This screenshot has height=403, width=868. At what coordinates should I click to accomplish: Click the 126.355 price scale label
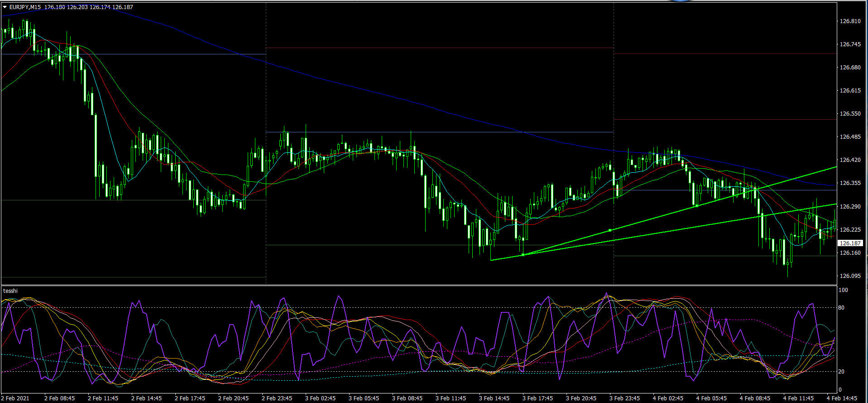pyautogui.click(x=850, y=183)
